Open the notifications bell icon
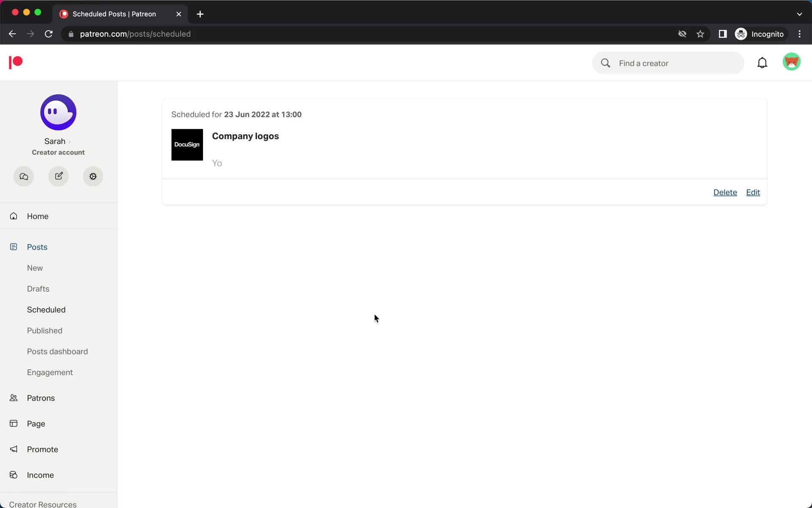The width and height of the screenshot is (812, 508). (x=763, y=63)
